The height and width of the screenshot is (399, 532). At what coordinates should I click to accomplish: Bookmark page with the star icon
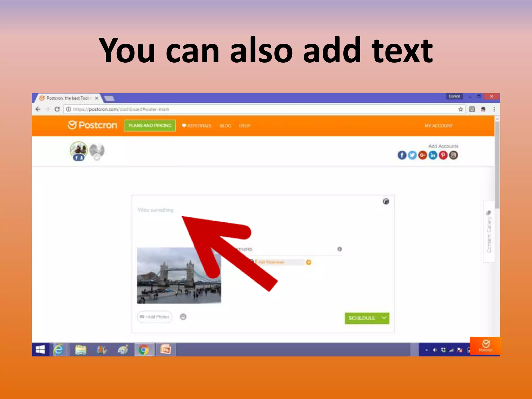click(461, 109)
